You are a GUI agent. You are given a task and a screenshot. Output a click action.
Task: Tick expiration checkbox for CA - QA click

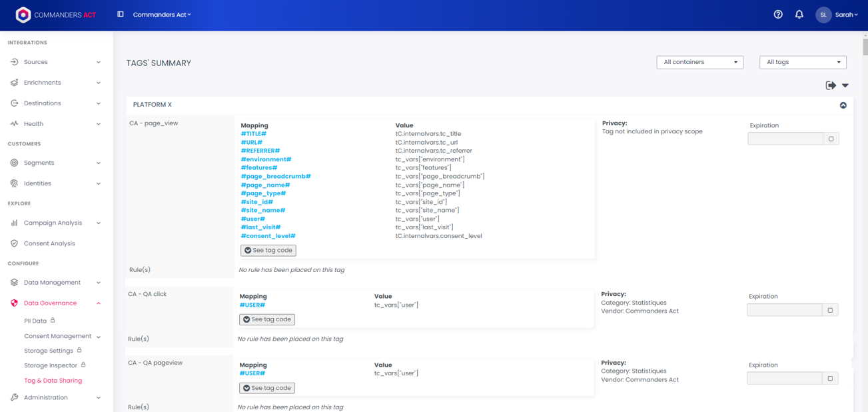[830, 310]
